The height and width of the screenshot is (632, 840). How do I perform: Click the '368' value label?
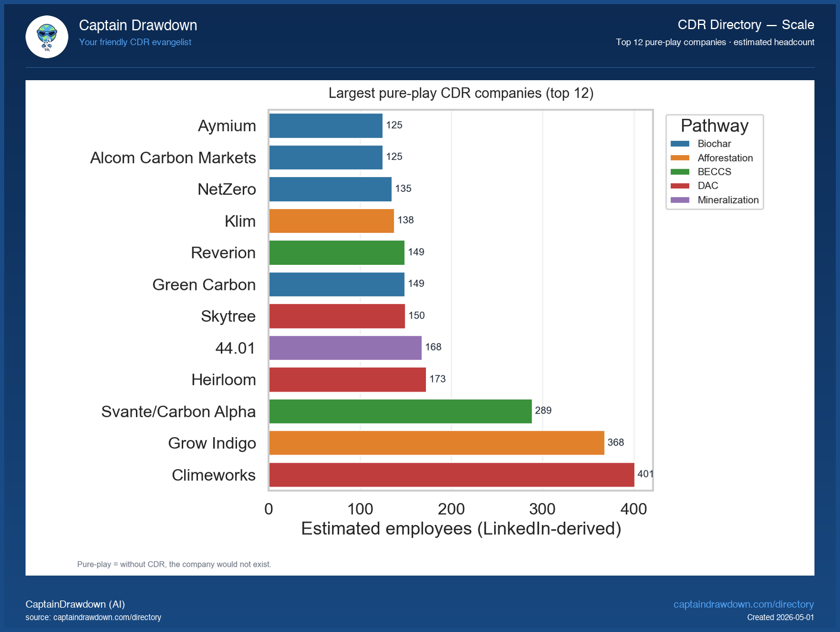coord(615,442)
